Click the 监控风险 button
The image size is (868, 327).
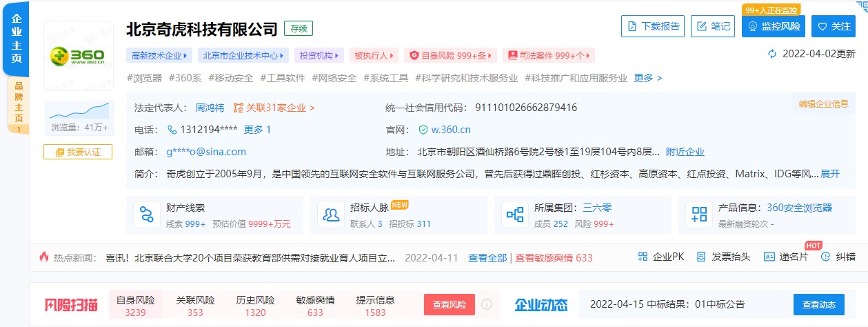(x=774, y=26)
